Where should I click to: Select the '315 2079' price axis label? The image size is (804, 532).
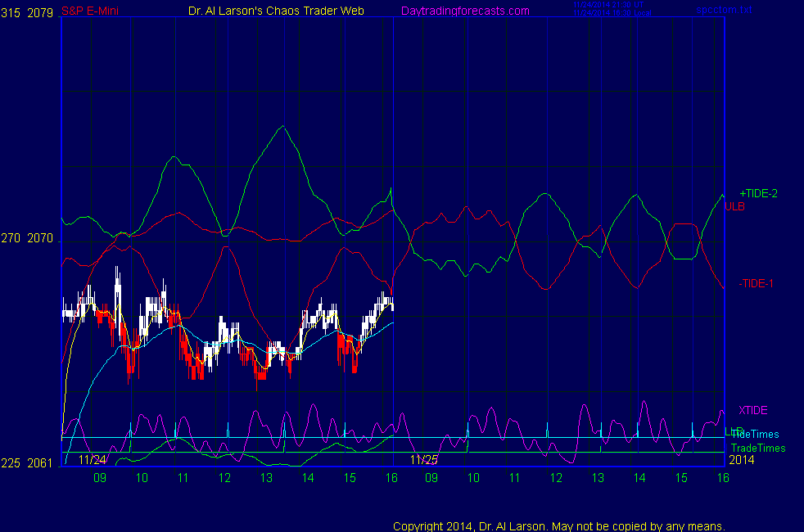(x=27, y=13)
